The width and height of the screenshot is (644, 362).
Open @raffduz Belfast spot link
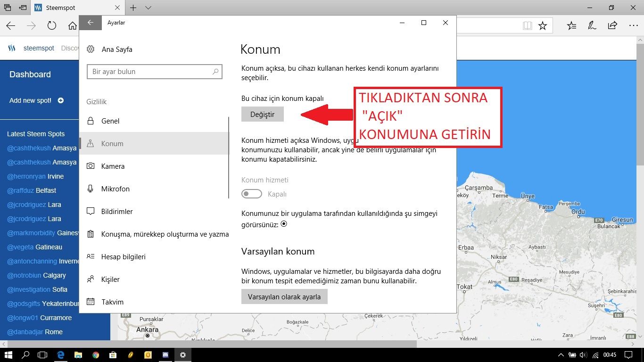(x=32, y=190)
